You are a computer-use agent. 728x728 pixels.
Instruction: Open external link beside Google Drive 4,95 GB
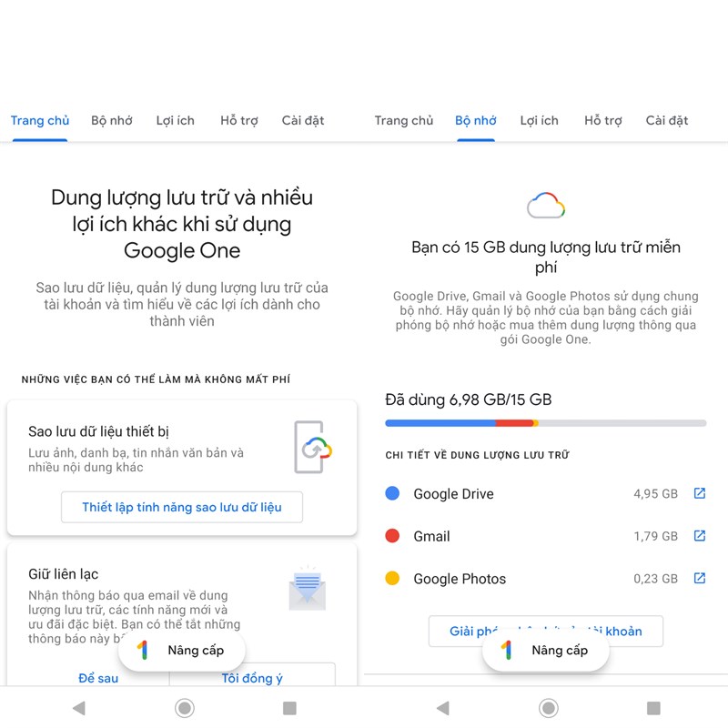tap(699, 492)
